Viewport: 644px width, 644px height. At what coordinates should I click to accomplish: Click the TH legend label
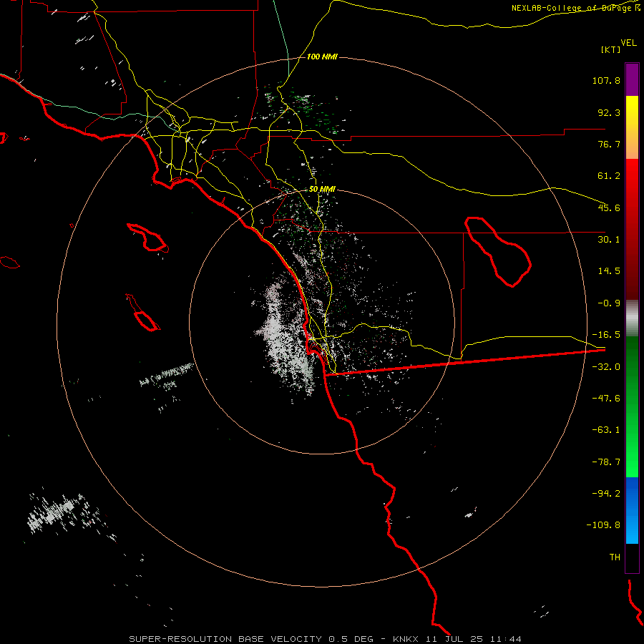615,557
